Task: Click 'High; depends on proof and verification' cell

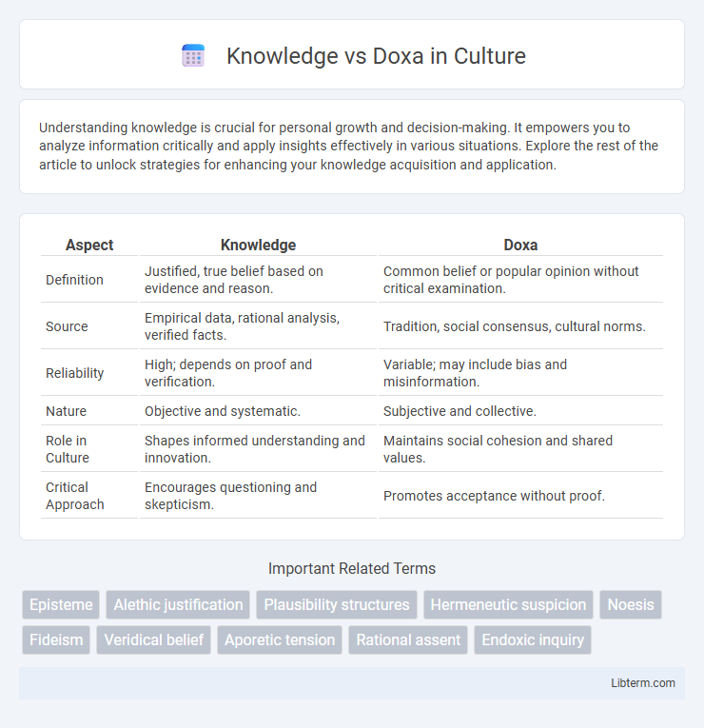Action: tap(258, 373)
